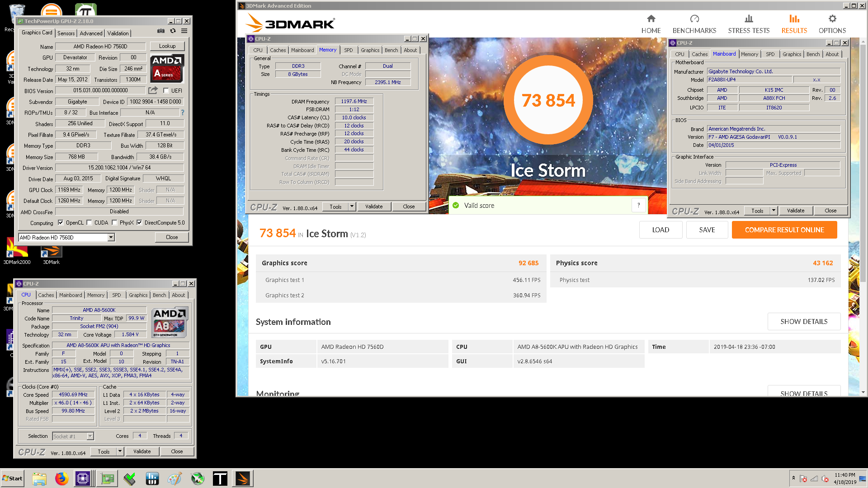Click the 3DMark taskbar icon

tap(243, 479)
